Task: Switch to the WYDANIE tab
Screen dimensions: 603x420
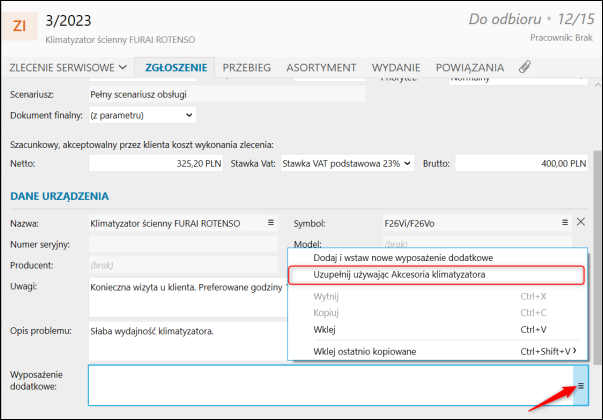Action: tap(396, 68)
